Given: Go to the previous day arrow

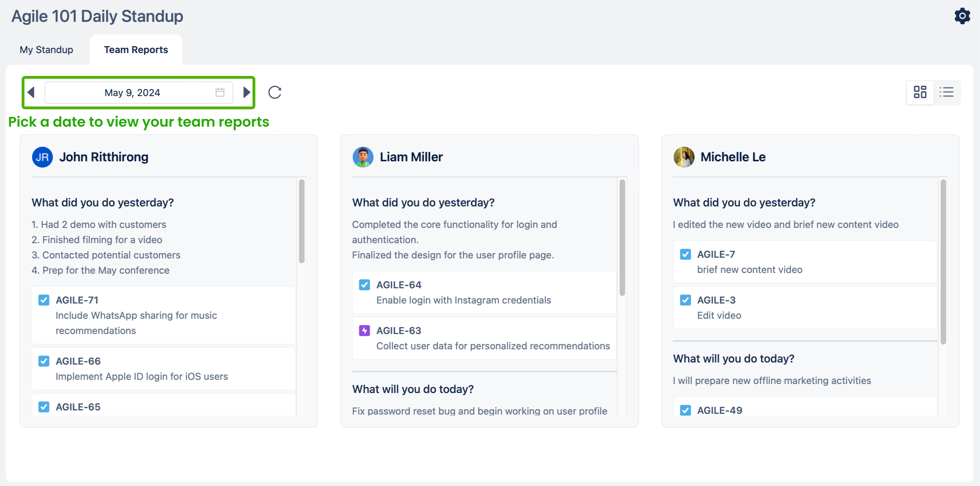Looking at the screenshot, I should [32, 93].
